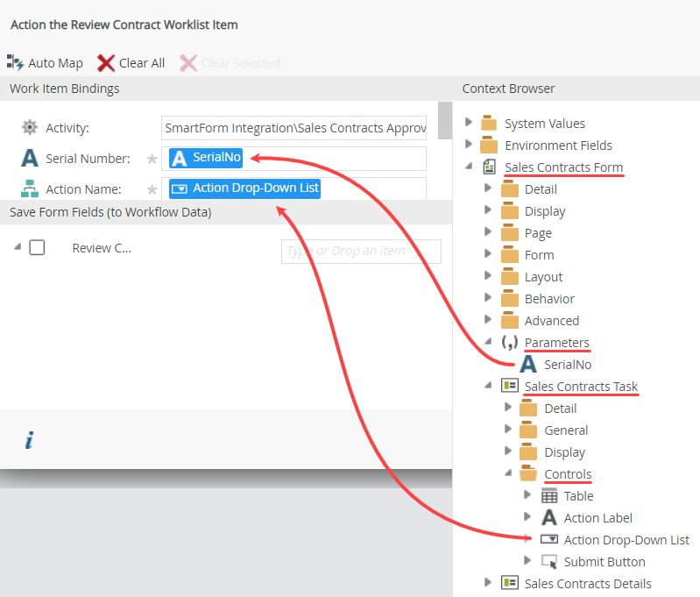Click the letter A icon beside Serial Number
700x597 pixels.
(x=30, y=158)
